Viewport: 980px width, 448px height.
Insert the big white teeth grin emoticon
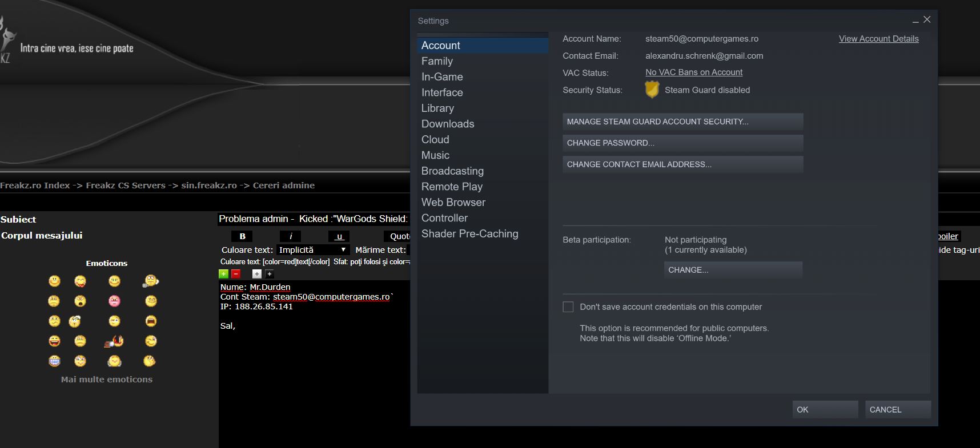pyautogui.click(x=54, y=361)
